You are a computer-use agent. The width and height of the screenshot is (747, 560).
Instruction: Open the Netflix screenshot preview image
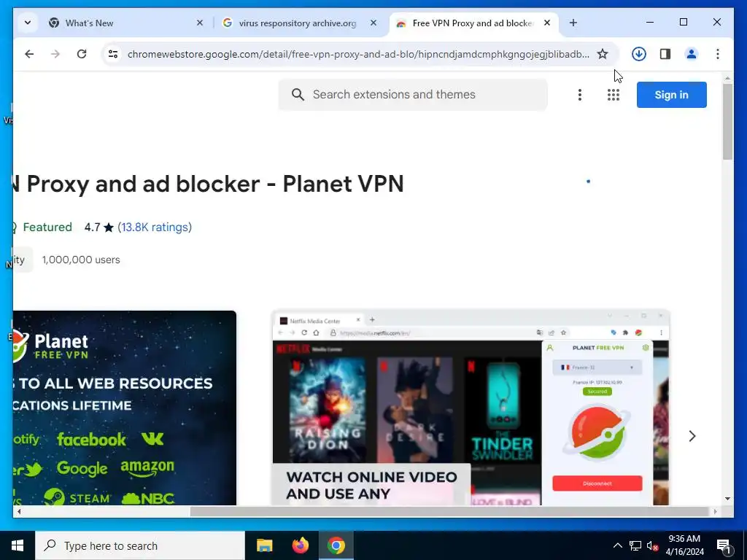click(471, 408)
